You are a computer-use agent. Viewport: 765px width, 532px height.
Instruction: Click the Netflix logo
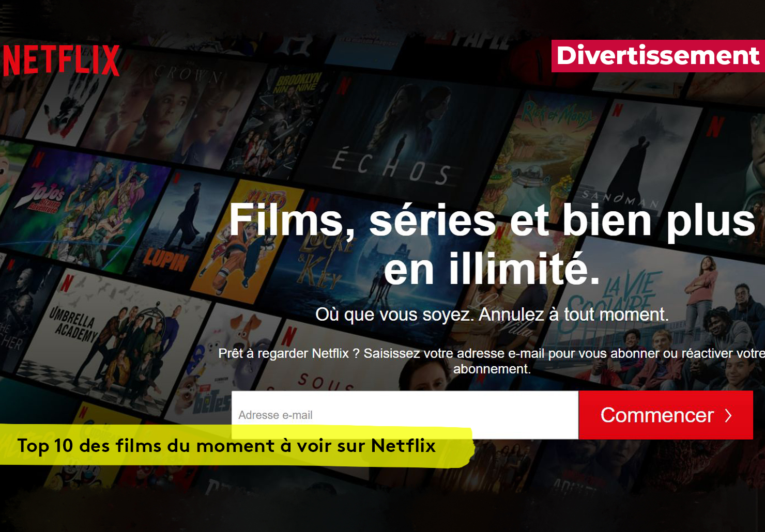(x=61, y=60)
